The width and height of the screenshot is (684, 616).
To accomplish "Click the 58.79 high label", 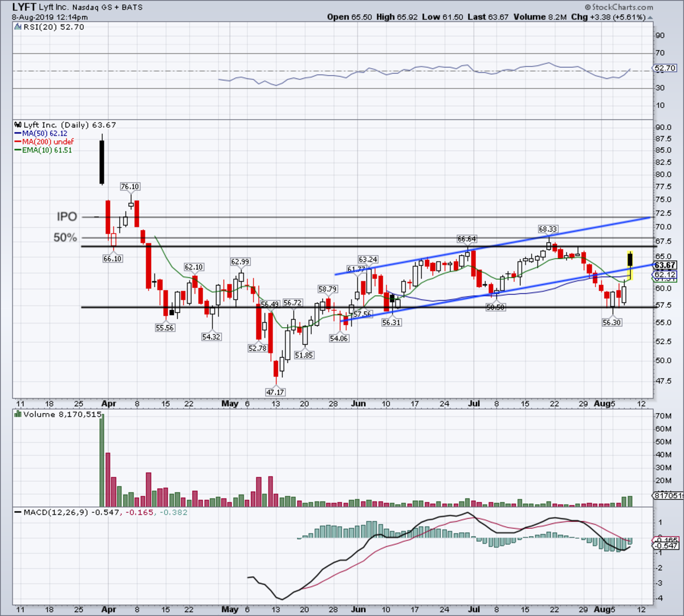I will pos(328,289).
